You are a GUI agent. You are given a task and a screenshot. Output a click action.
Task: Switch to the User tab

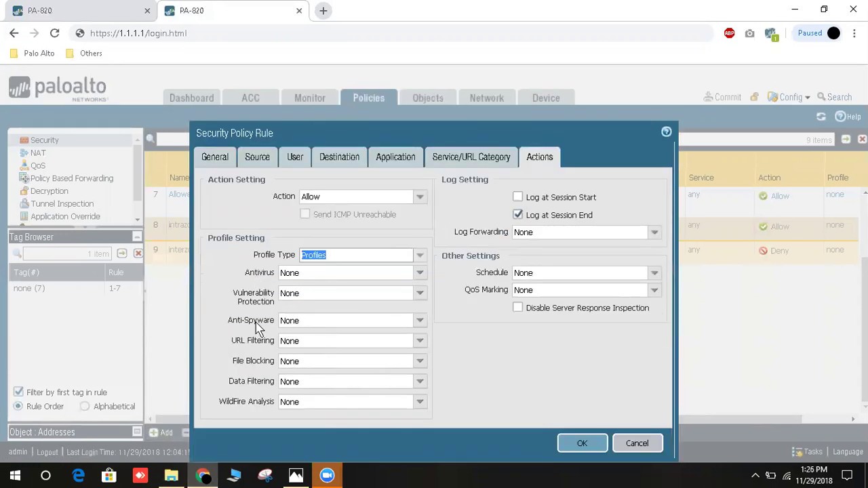[295, 157]
